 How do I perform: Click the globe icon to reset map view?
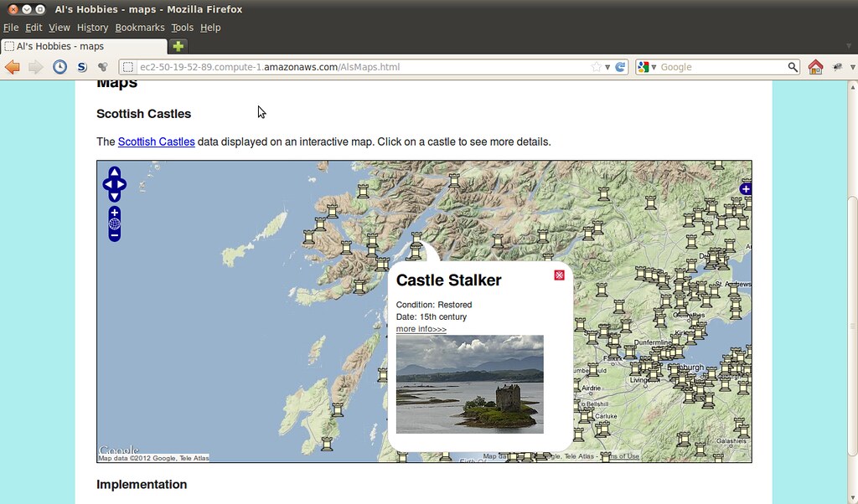click(x=114, y=224)
